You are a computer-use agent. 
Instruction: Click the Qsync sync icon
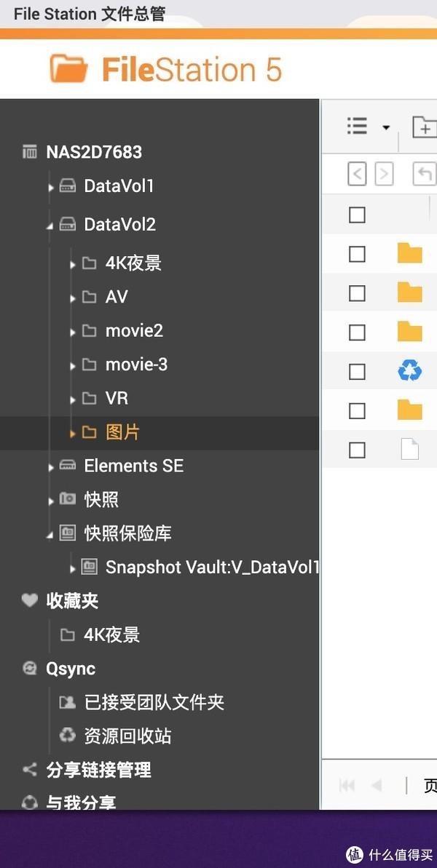tap(29, 668)
